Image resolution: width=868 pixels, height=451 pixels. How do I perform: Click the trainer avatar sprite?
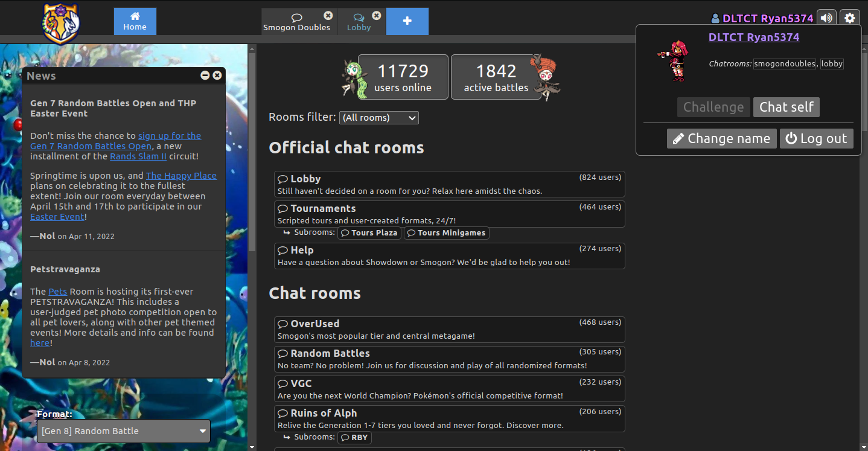pos(672,60)
